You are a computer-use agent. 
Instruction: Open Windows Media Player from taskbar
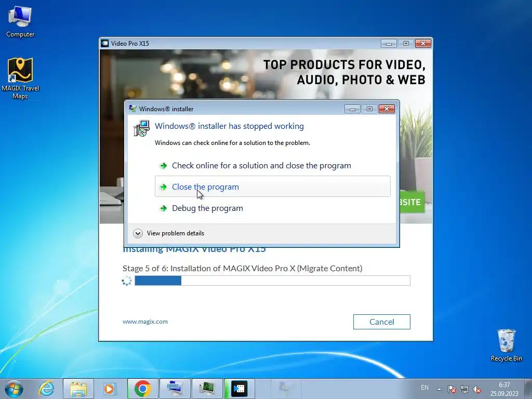pos(109,389)
